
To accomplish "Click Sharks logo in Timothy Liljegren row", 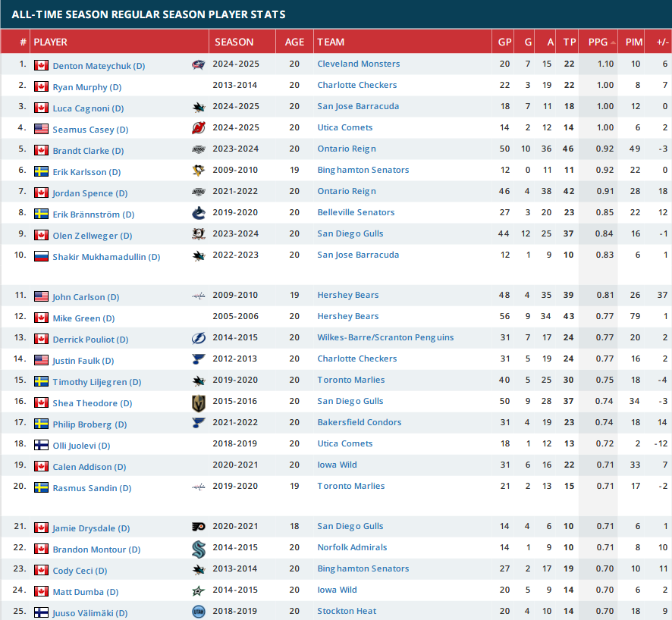I will (199, 380).
